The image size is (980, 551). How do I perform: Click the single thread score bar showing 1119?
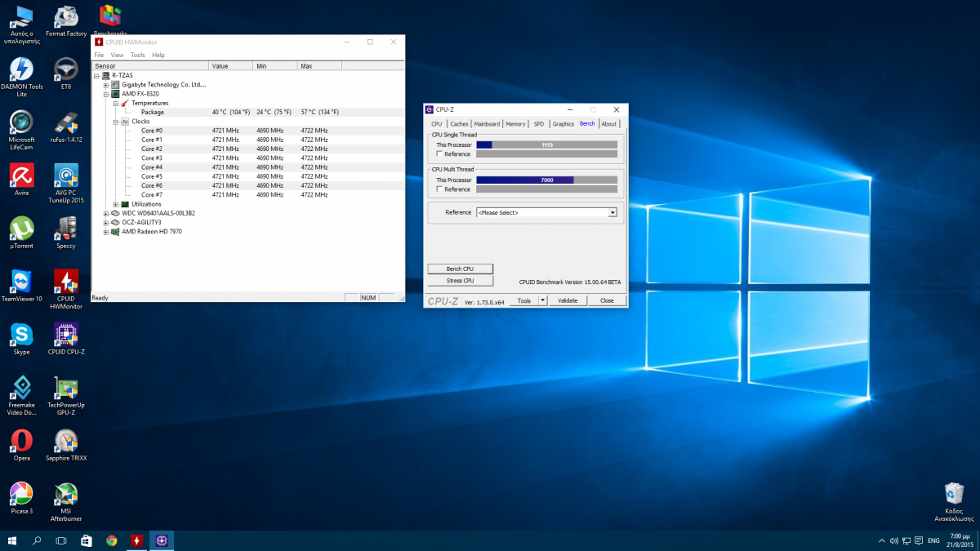coord(546,144)
